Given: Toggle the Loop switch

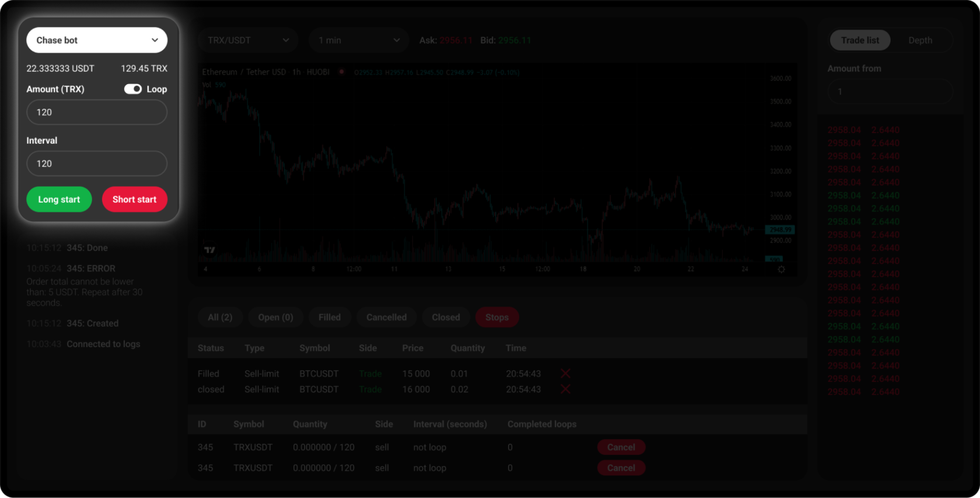Looking at the screenshot, I should click(133, 89).
